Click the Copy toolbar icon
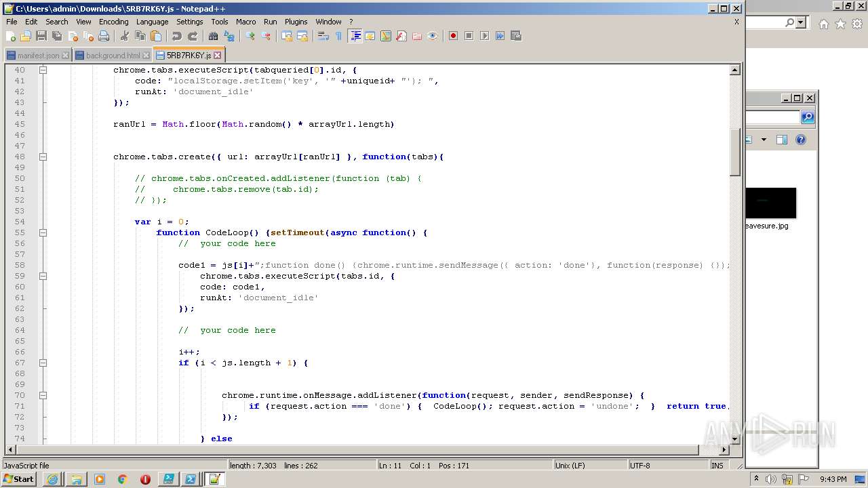Image resolution: width=868 pixels, height=488 pixels. (140, 36)
